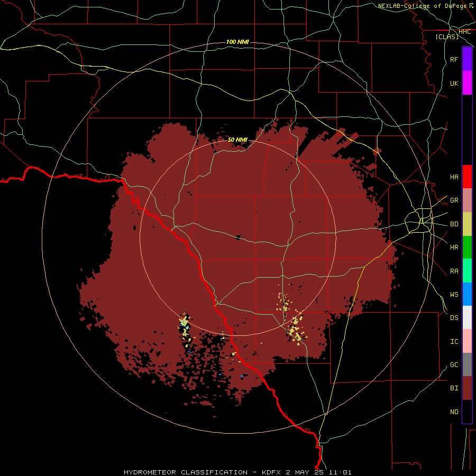Click the HA red legend swatch
Viewport: 476px width, 476px height.
tap(467, 177)
